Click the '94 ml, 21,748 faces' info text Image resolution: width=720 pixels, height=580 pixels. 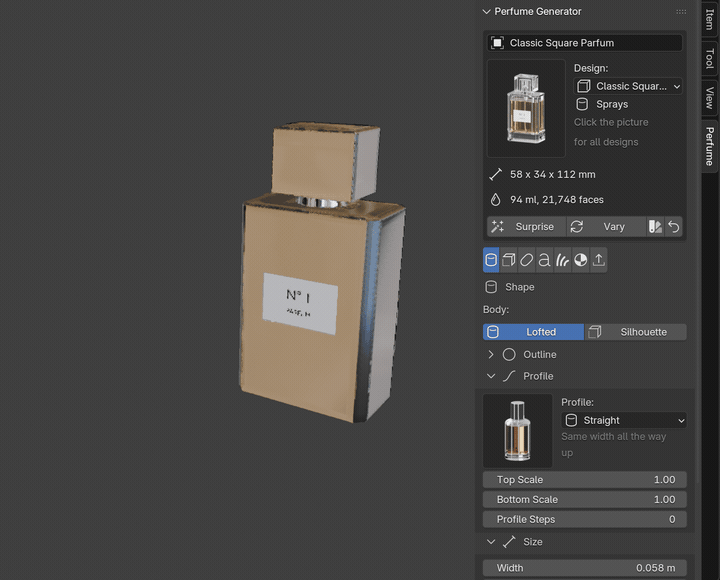[x=557, y=200]
